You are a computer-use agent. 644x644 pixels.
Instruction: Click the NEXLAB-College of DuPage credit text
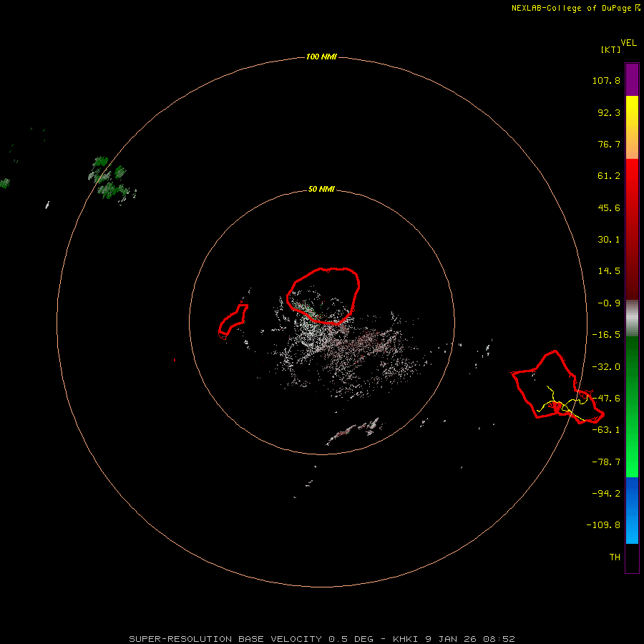[x=576, y=8]
